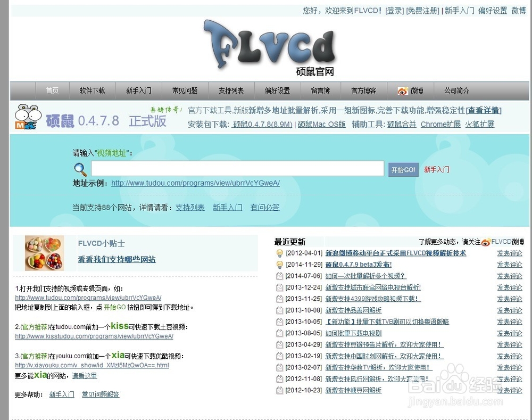The image size is (532, 420).
Task: Open the v.xiayouku.com example link
Action: click(x=92, y=365)
